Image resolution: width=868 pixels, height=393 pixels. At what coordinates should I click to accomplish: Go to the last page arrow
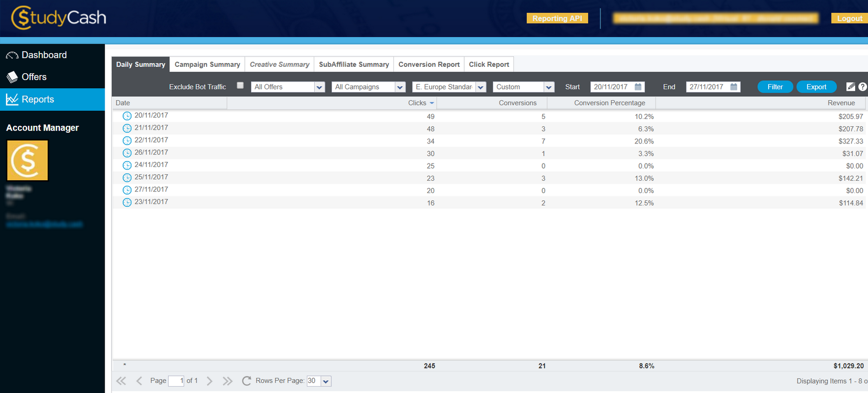[227, 381]
